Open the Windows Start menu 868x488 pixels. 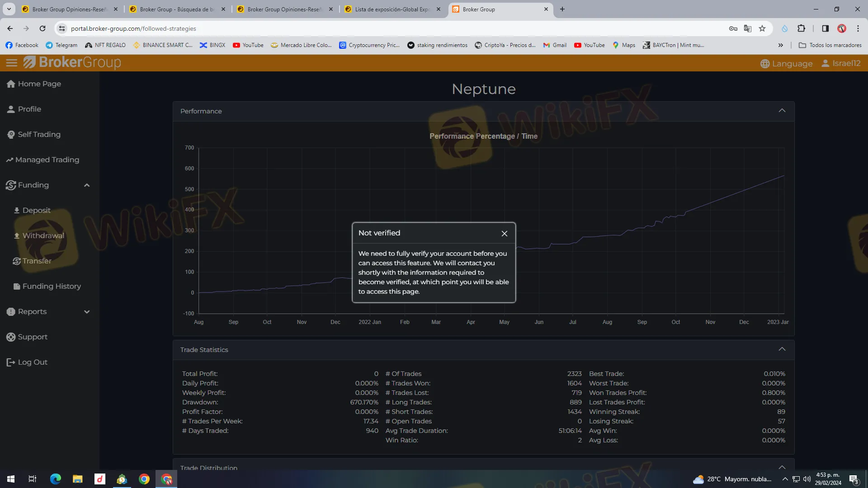11,479
